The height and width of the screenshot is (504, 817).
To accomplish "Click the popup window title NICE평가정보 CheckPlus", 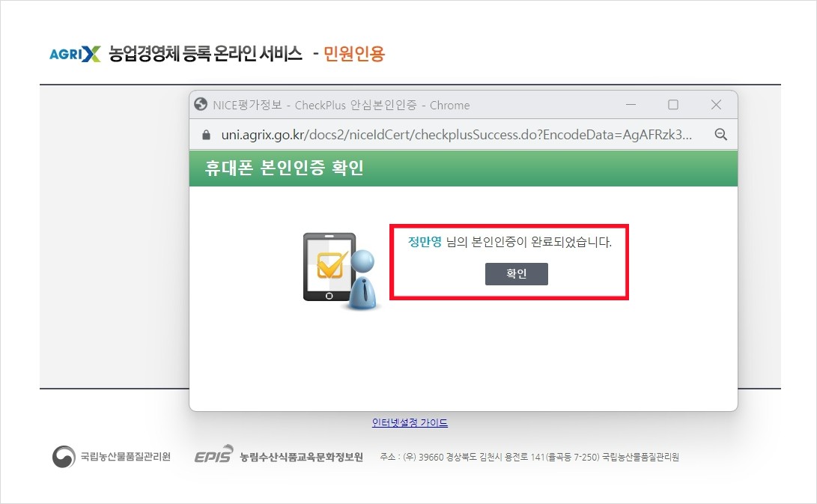I will click(x=341, y=106).
